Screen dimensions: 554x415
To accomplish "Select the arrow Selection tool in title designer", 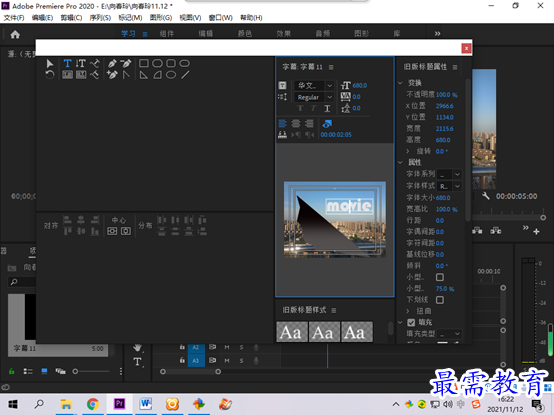I will click(x=50, y=64).
